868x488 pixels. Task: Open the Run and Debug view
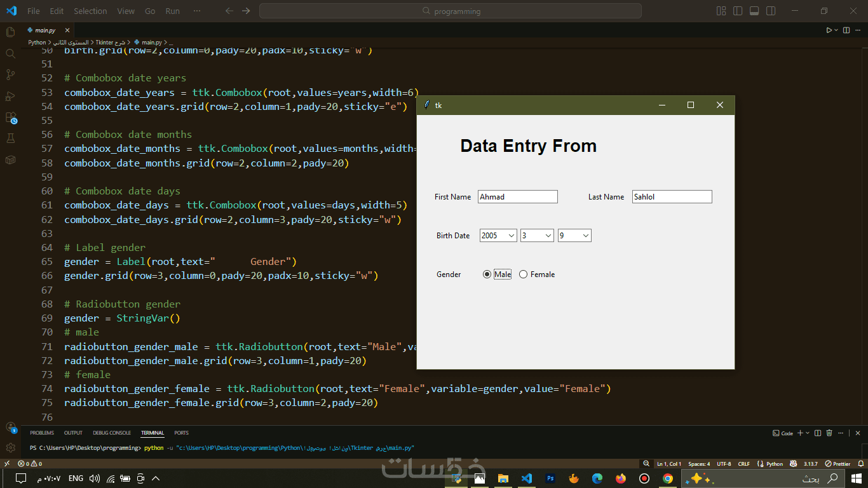(10, 96)
